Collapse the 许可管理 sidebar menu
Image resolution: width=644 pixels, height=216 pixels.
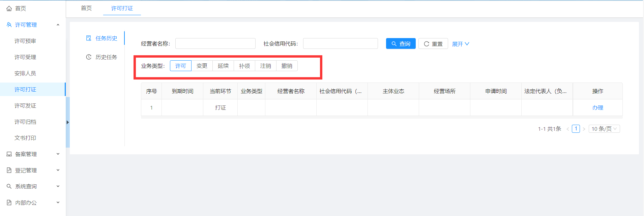point(58,25)
